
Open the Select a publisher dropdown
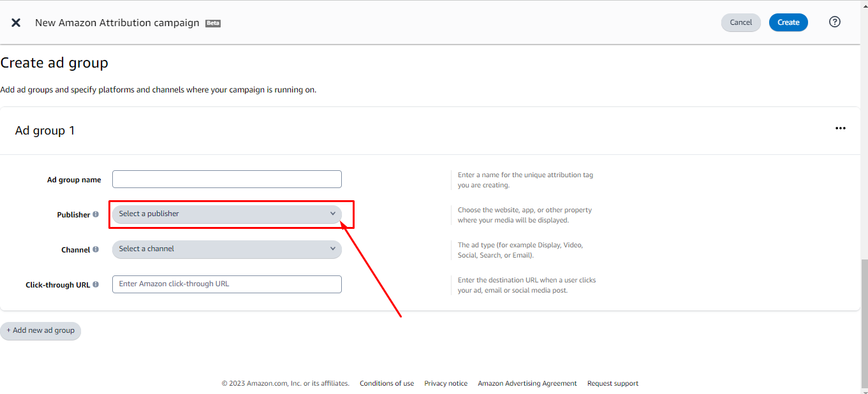click(227, 214)
